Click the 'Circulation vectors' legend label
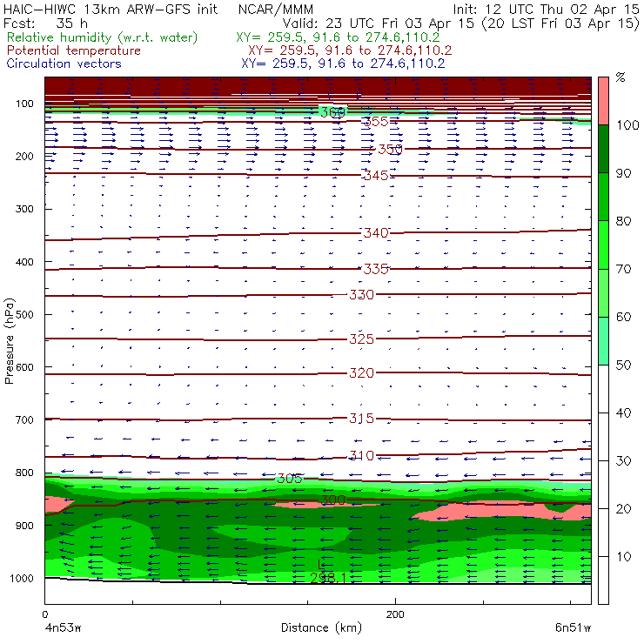 [64, 64]
